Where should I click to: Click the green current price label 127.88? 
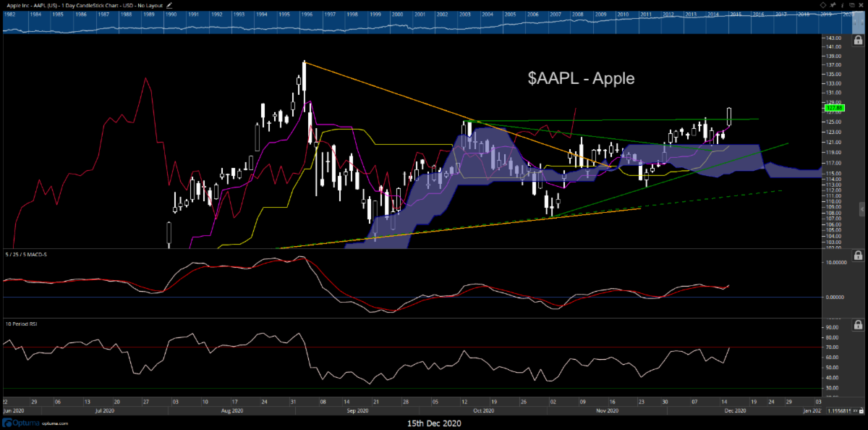(833, 108)
